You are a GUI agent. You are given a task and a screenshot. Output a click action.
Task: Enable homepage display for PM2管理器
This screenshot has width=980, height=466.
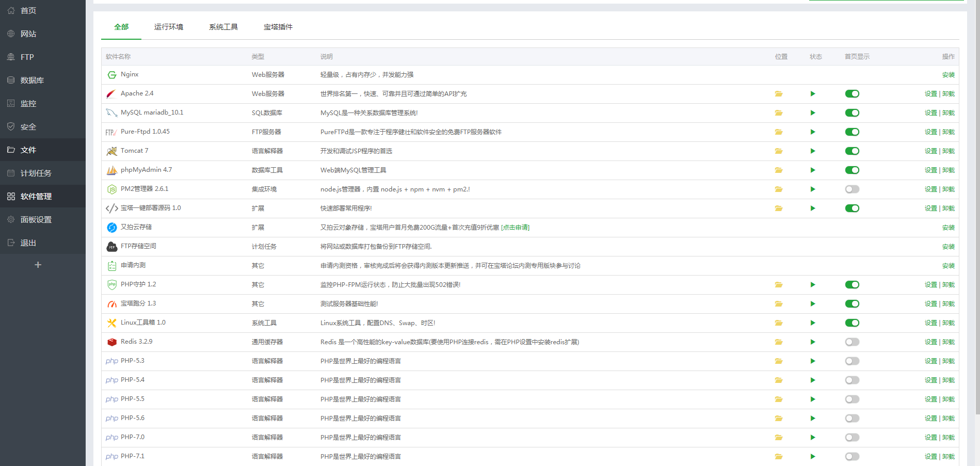tap(852, 189)
